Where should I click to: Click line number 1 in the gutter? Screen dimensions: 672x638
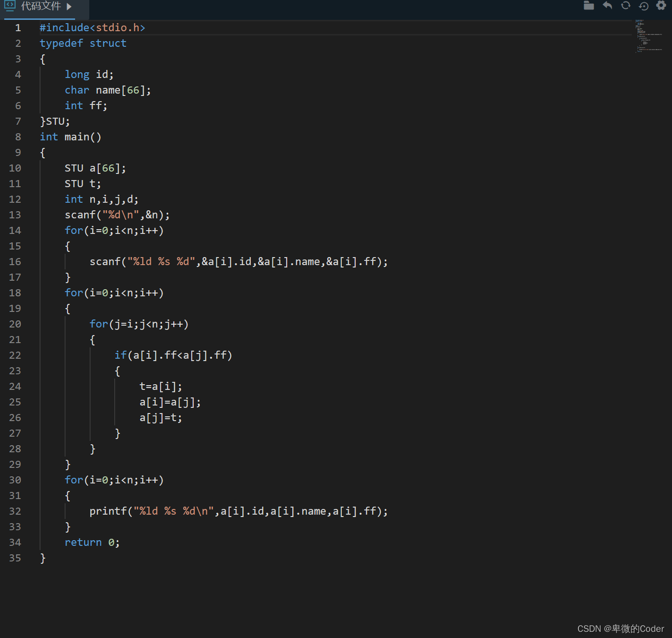pyautogui.click(x=18, y=28)
